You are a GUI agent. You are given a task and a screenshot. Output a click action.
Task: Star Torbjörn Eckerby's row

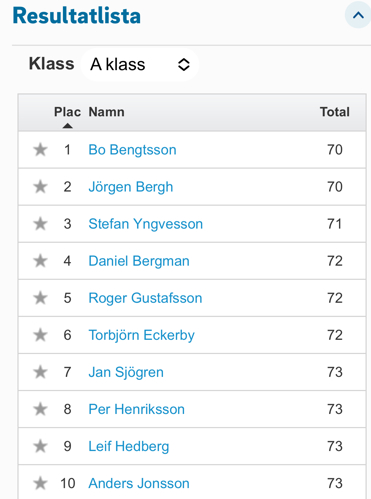coord(40,335)
